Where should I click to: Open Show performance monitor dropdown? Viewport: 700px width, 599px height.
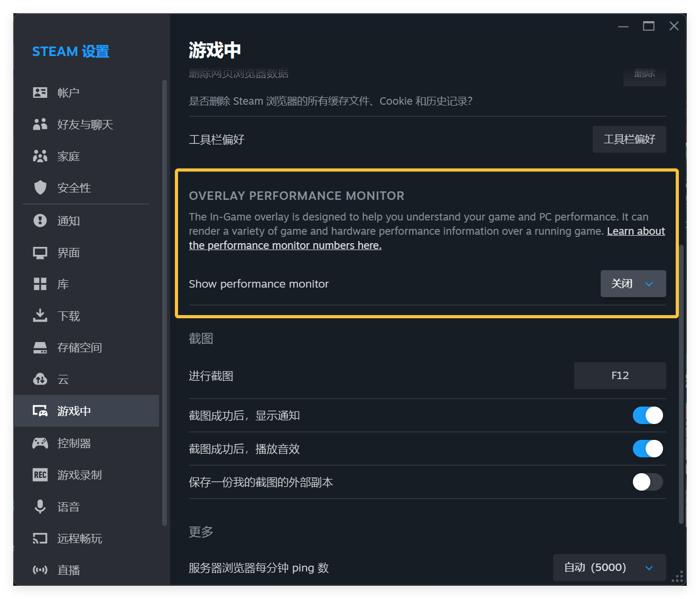[633, 283]
